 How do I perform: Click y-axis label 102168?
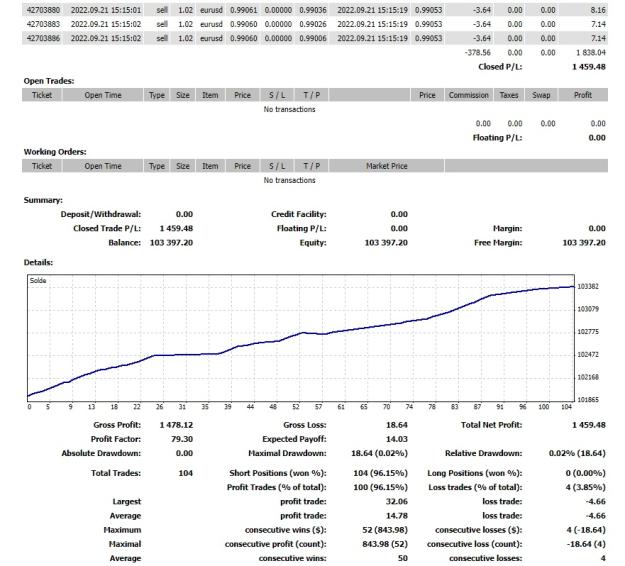pyautogui.click(x=588, y=377)
